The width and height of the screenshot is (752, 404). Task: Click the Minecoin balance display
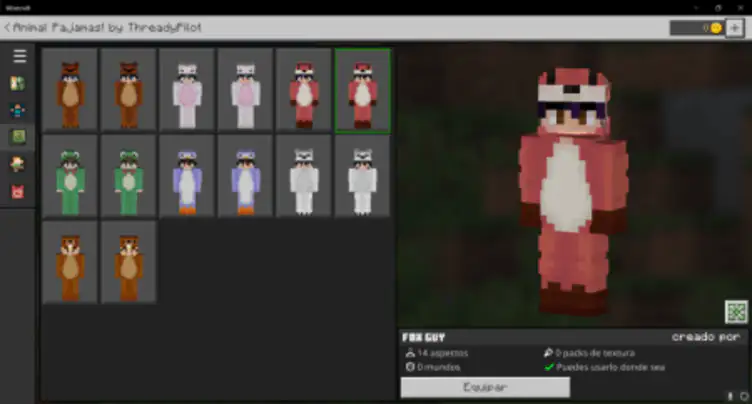click(696, 28)
